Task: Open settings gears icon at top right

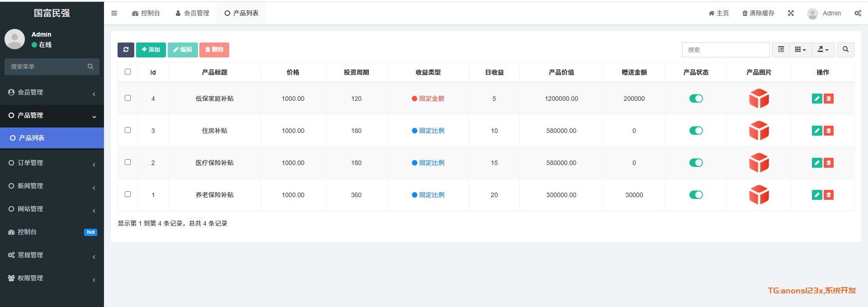Action: point(858,13)
